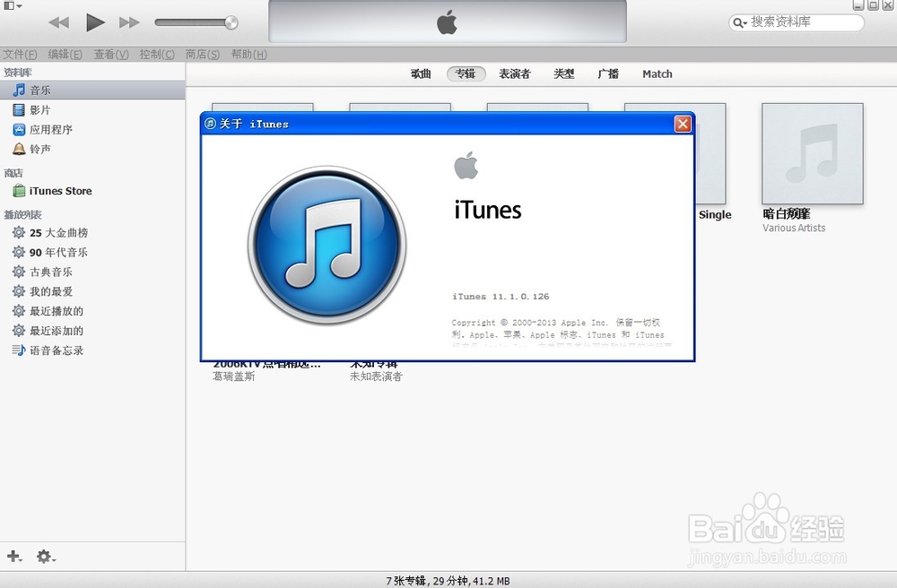
Task: Open 25 大金曲榜 smart playlist gear icon
Action: (19, 232)
